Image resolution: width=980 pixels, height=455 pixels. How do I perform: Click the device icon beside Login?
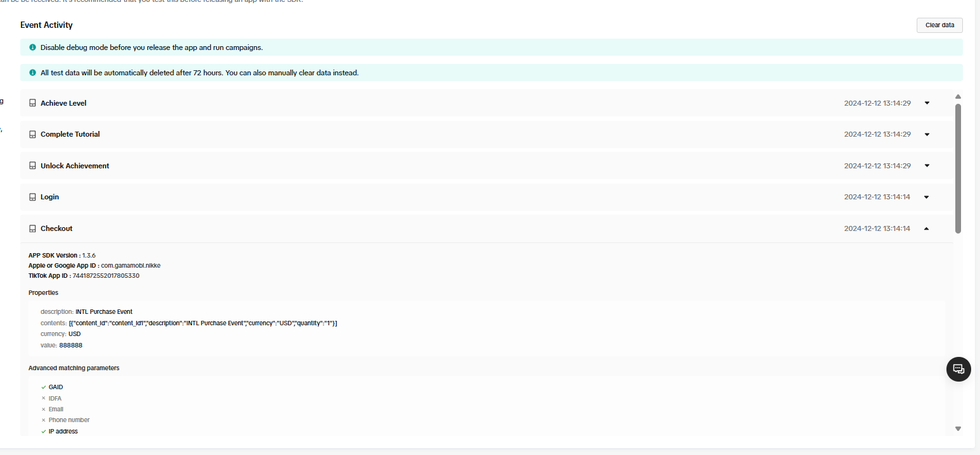pyautogui.click(x=32, y=197)
